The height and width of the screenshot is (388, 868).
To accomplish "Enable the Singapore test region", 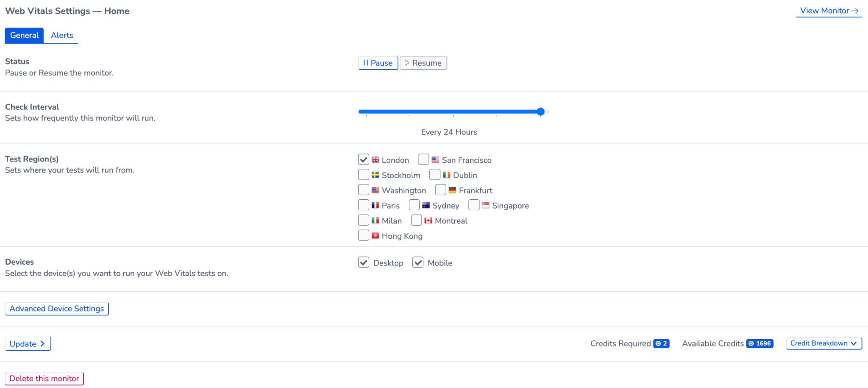I will coord(473,205).
